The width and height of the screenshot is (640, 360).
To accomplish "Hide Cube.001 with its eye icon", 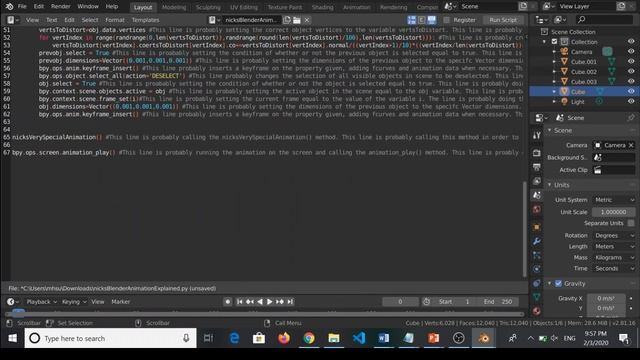I will pos(631,62).
